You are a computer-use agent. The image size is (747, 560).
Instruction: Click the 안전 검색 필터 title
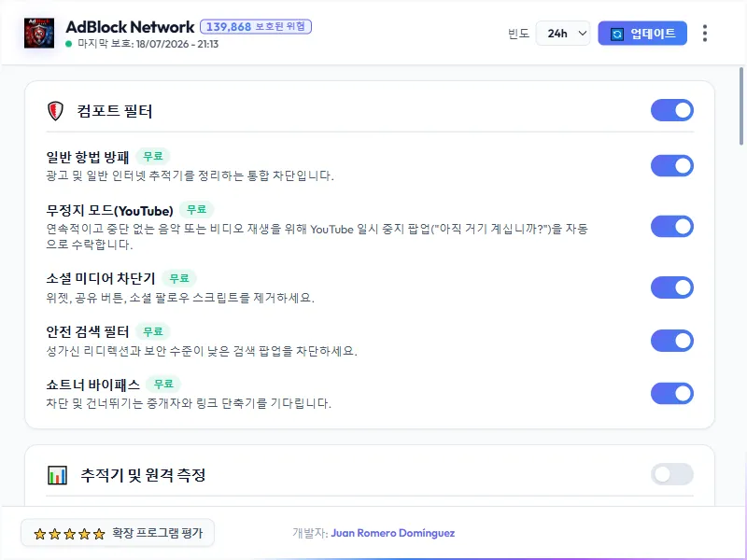pyautogui.click(x=88, y=331)
